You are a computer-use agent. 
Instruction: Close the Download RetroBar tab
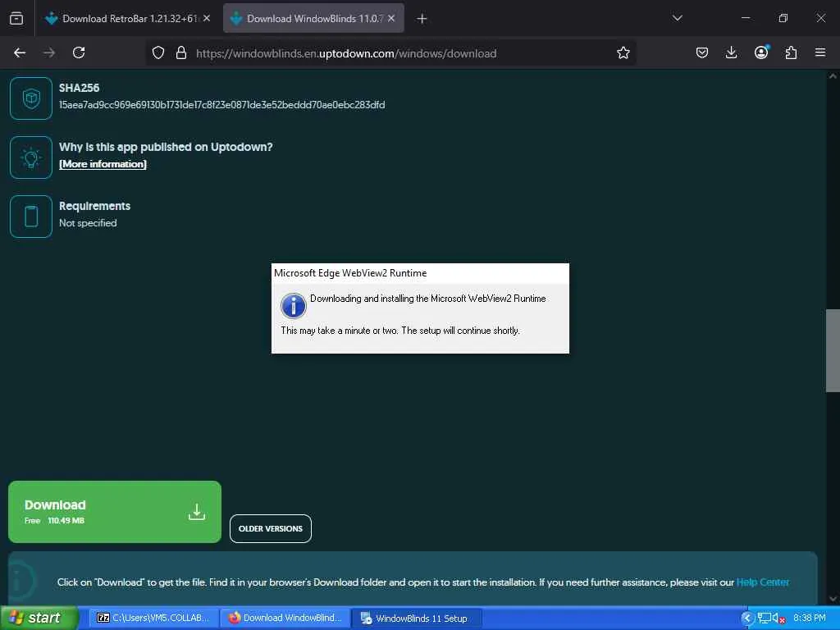pyautogui.click(x=207, y=18)
